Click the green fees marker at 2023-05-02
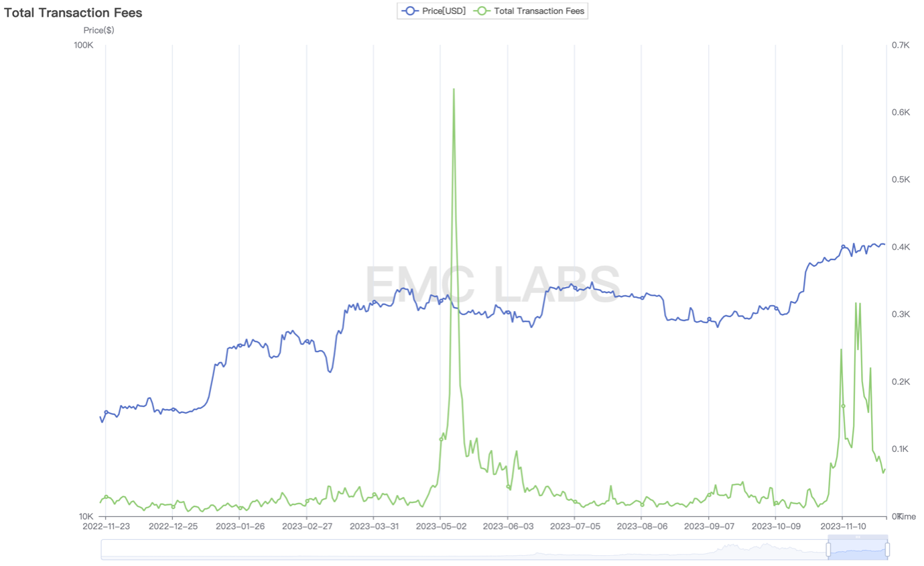Screen dimensions: 924x566 click(441, 439)
